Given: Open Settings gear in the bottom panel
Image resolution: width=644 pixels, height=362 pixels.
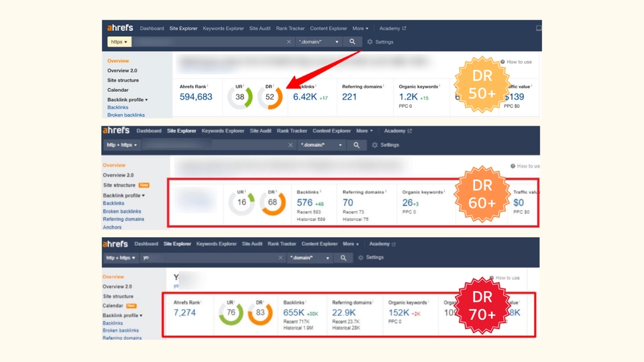Looking at the screenshot, I should point(361,257).
